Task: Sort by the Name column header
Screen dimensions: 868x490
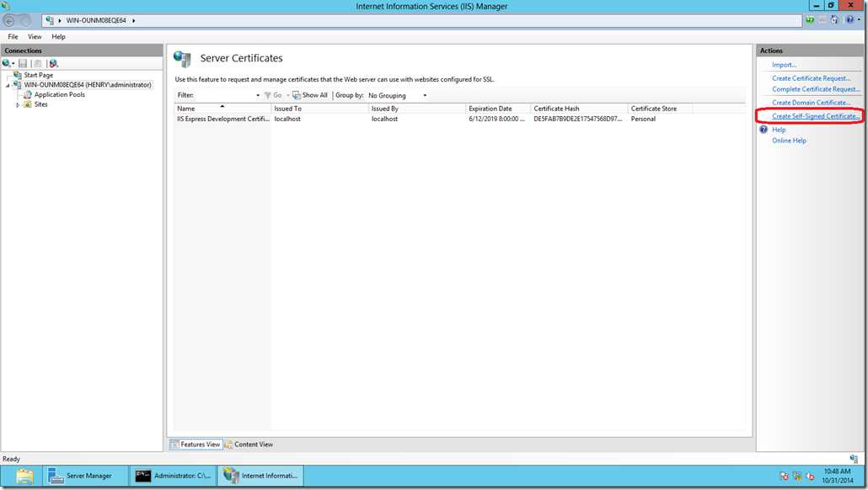Action: click(x=222, y=109)
